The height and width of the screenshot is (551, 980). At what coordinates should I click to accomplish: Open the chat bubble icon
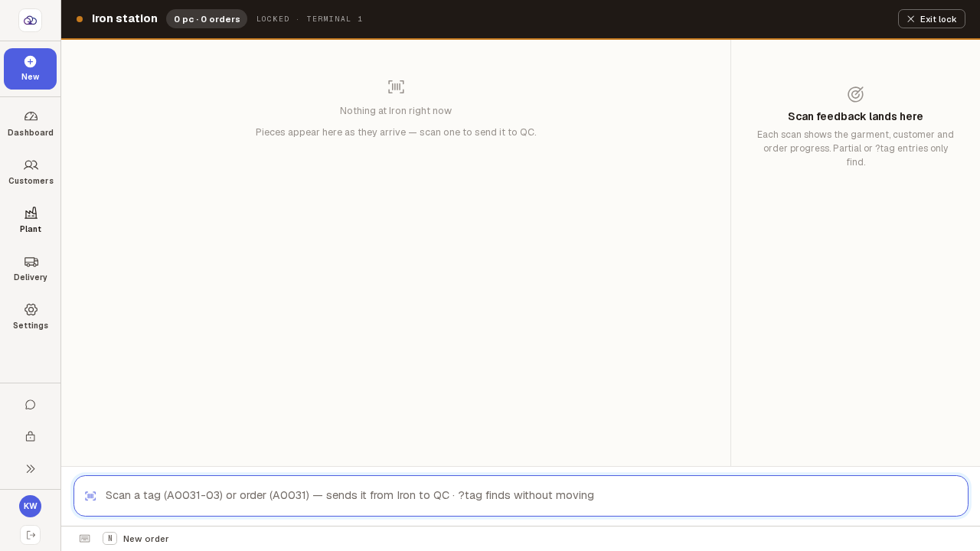(31, 405)
